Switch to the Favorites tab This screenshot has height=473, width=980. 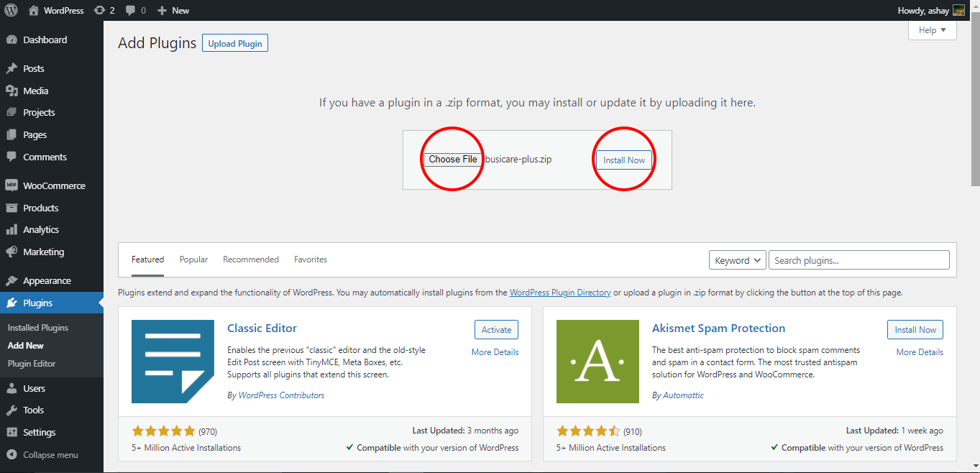[311, 260]
